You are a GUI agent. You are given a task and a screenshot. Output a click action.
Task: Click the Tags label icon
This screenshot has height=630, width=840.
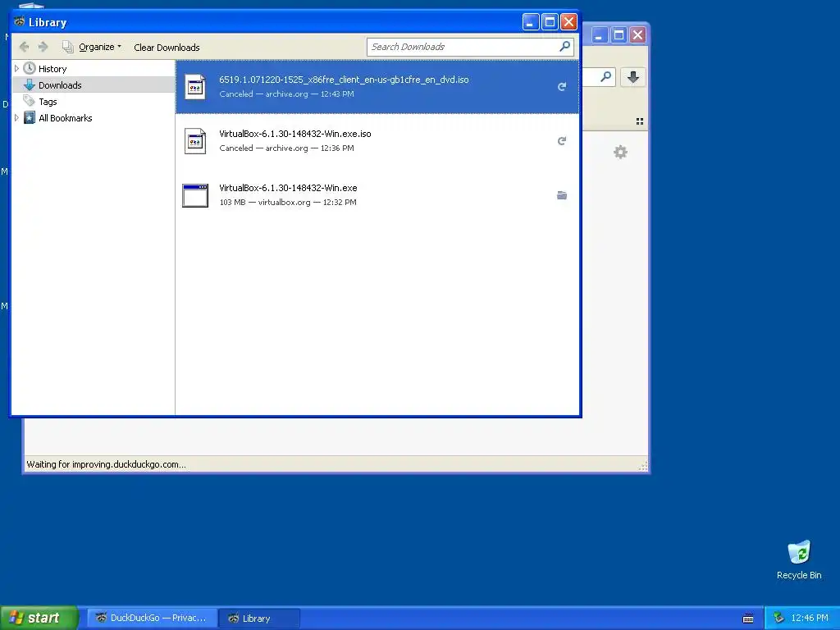pyautogui.click(x=30, y=101)
